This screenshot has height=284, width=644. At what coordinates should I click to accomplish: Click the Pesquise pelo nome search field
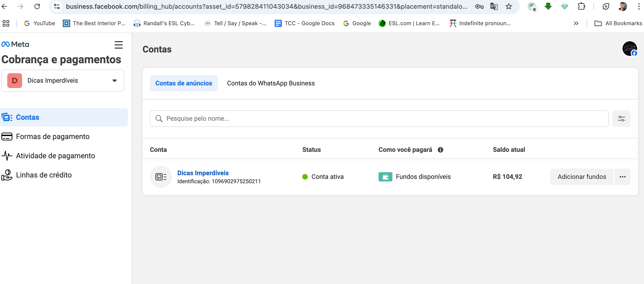[x=379, y=119]
